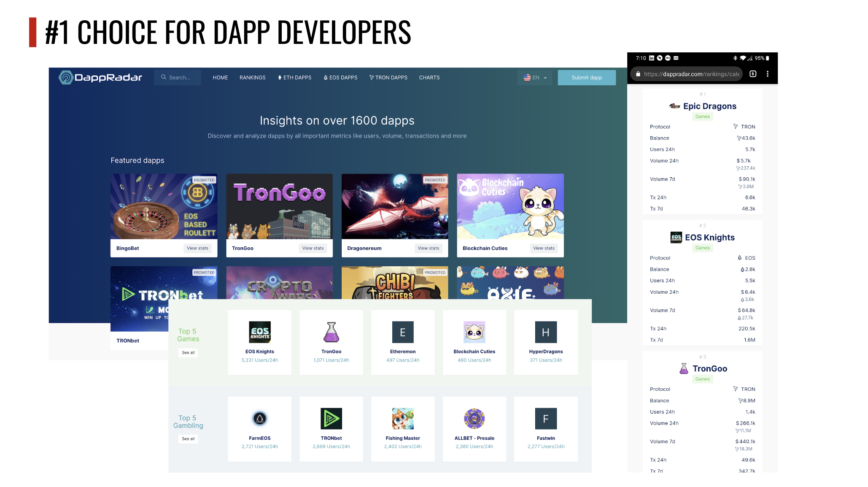This screenshot has height=487, width=868.
Task: Tap the battery status icon
Action: tap(768, 58)
